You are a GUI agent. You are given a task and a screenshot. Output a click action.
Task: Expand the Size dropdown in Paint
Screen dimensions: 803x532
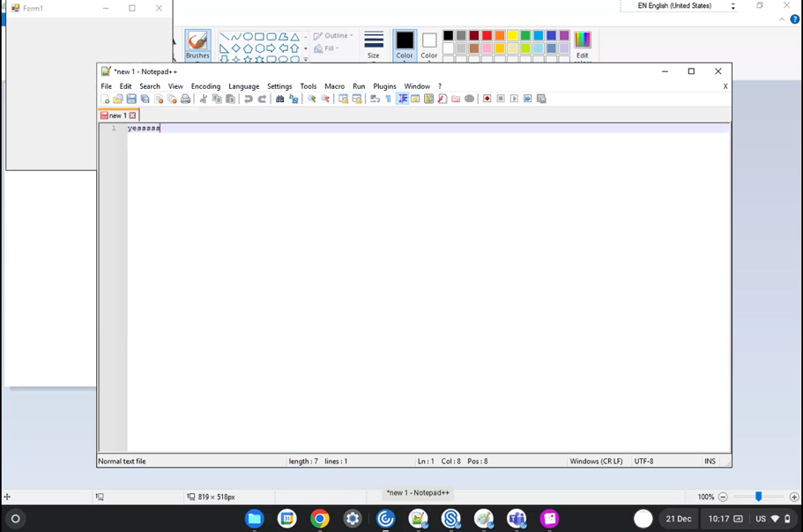[x=374, y=45]
